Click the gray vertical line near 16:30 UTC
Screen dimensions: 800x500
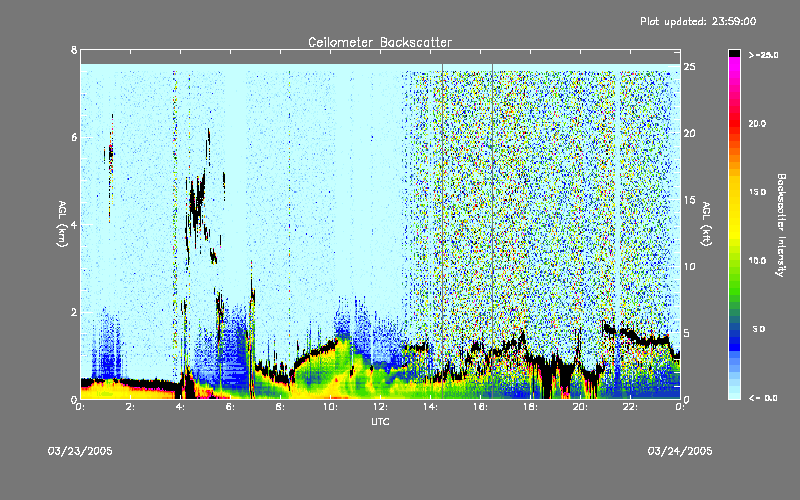pos(492,231)
